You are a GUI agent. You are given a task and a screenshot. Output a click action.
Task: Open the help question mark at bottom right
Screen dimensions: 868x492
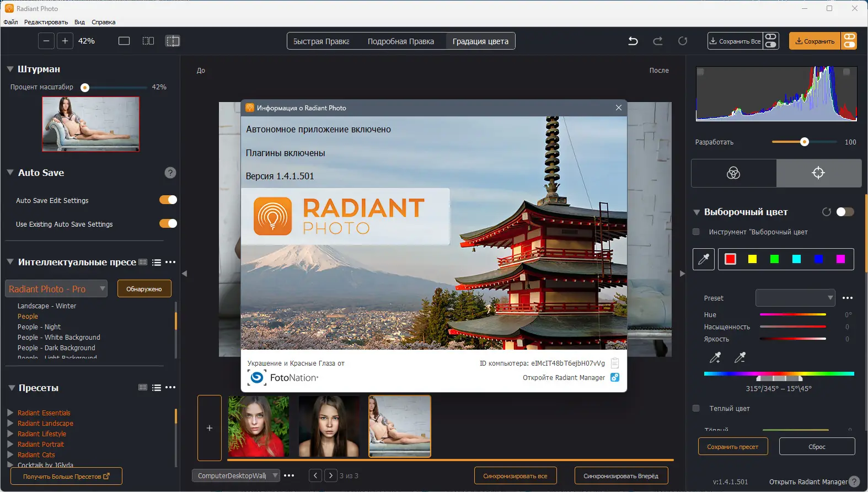pyautogui.click(x=854, y=482)
